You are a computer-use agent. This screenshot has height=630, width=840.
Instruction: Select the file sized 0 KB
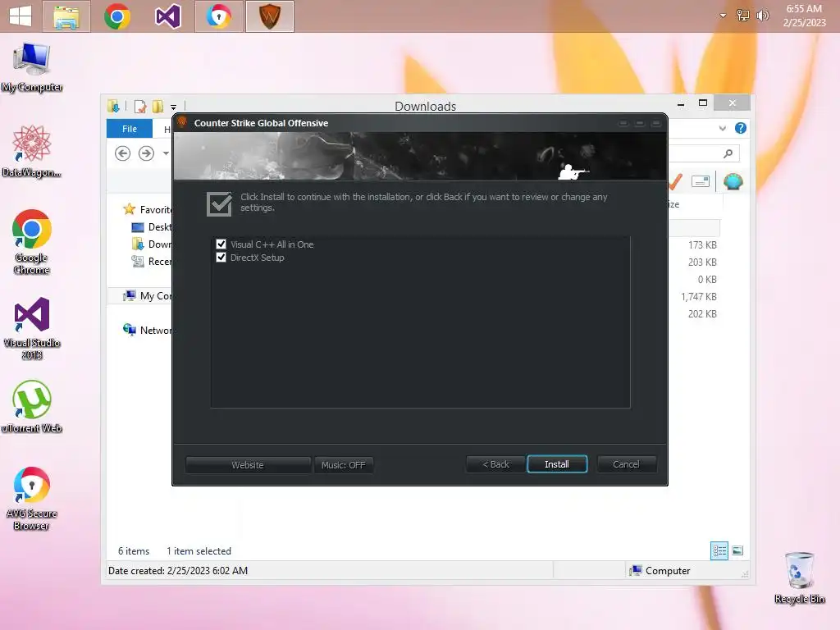[707, 280]
